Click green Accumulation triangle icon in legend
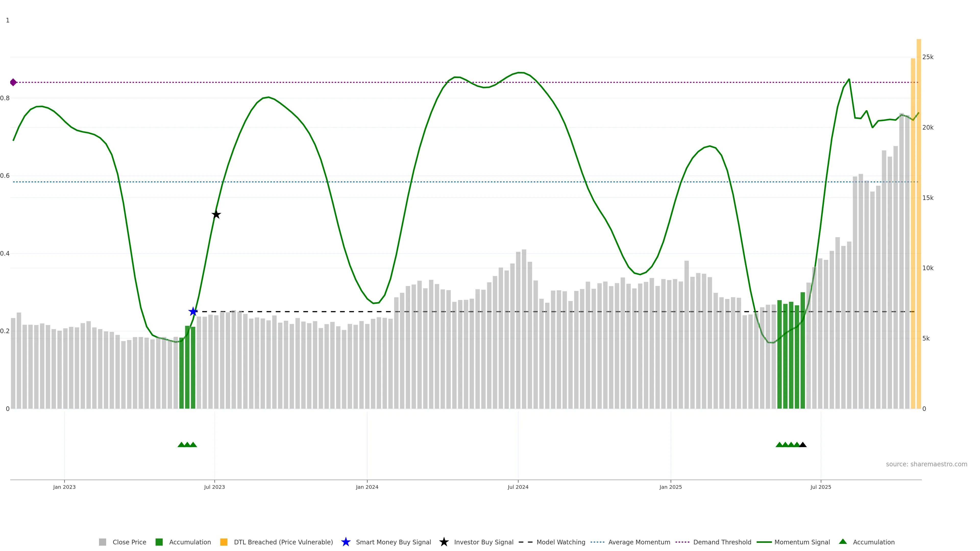This screenshot has width=980, height=551. (843, 542)
